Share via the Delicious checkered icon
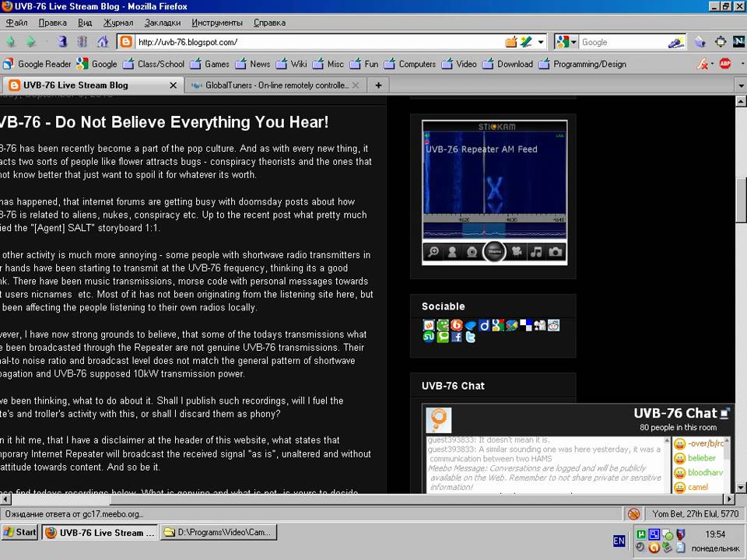This screenshot has width=747, height=560. (x=526, y=325)
